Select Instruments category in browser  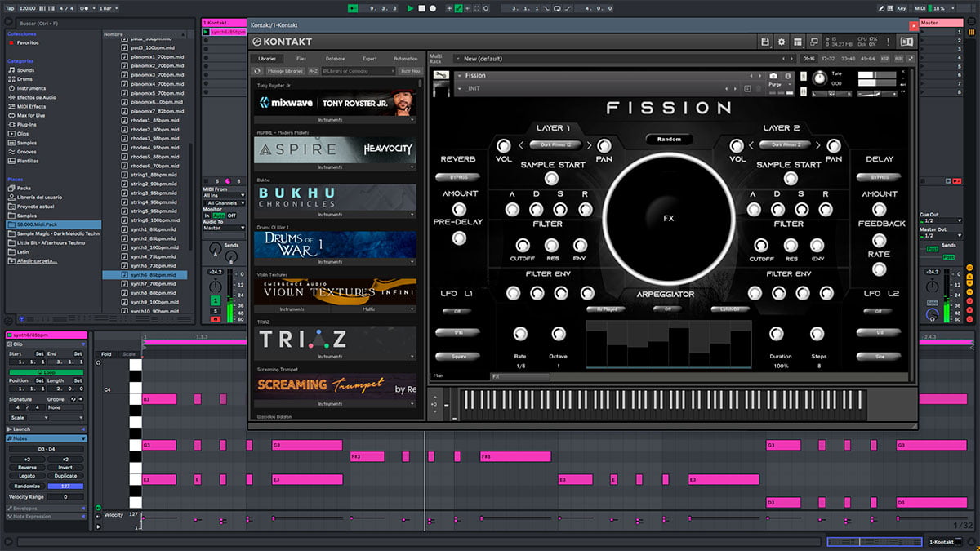31,88
